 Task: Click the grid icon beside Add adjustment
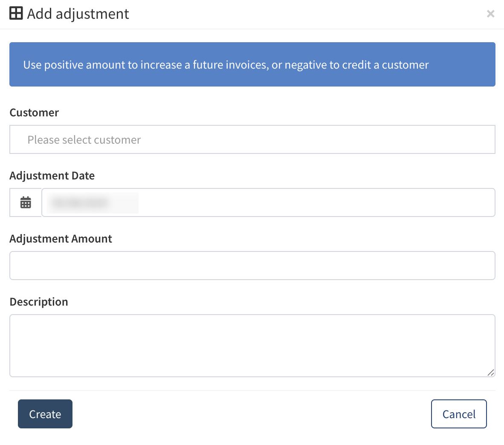[16, 14]
